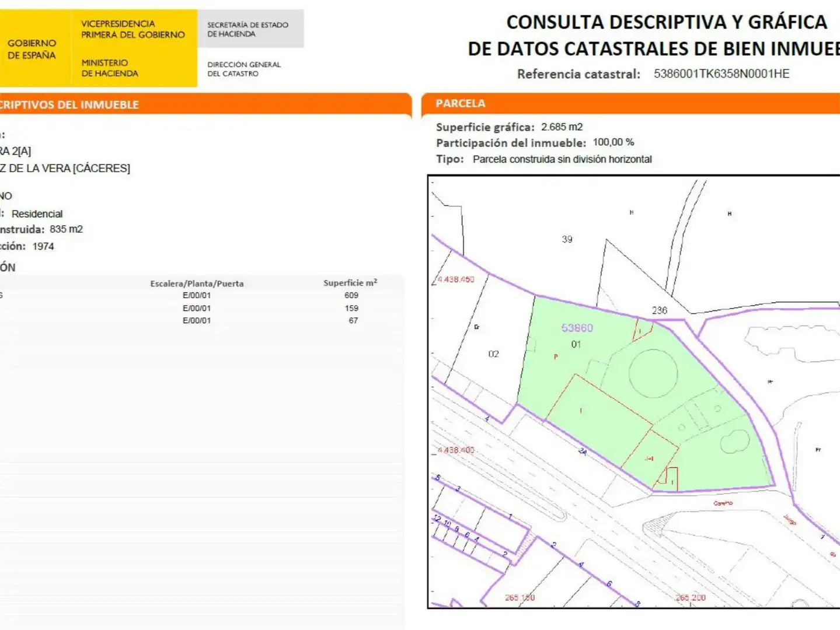Select cadastral reference 5386001TK6358N0001HE
Image resolution: width=840 pixels, height=630 pixels.
coord(722,73)
